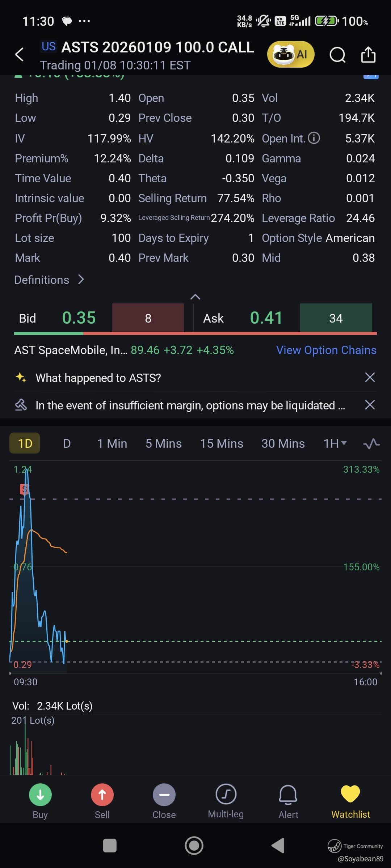Tap the share icon
Image resolution: width=391 pixels, height=868 pixels.
(x=368, y=55)
